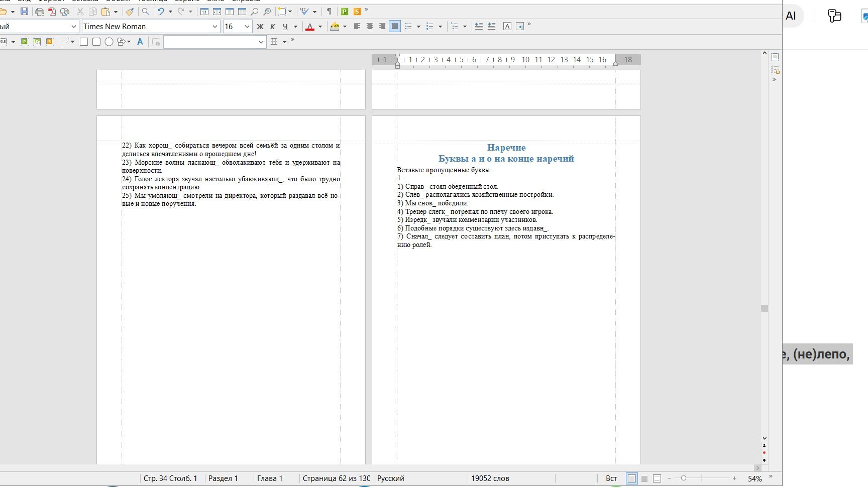
Task: Expand the numbered list dropdown arrow
Action: 440,27
